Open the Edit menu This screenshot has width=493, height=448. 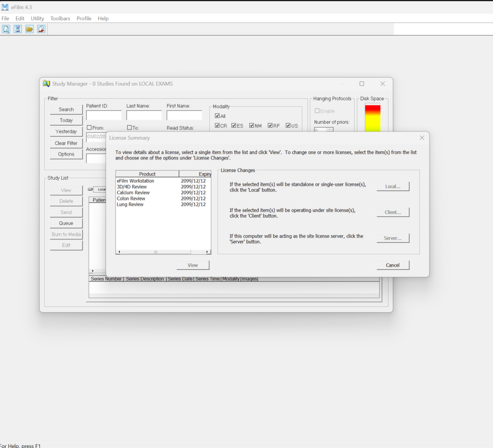(x=20, y=18)
